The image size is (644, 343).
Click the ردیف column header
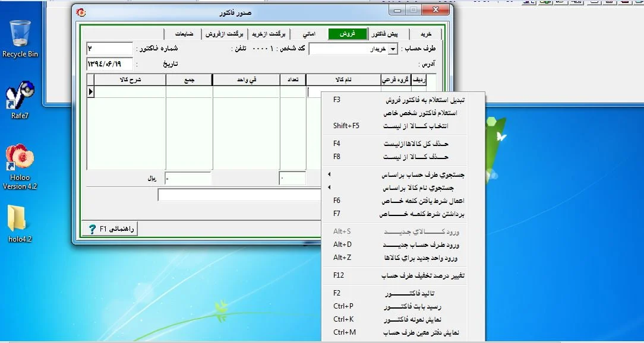pyautogui.click(x=419, y=80)
